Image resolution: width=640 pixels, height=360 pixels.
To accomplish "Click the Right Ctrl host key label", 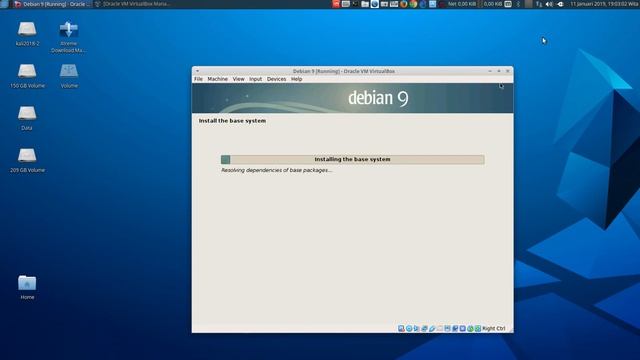I will [493, 328].
